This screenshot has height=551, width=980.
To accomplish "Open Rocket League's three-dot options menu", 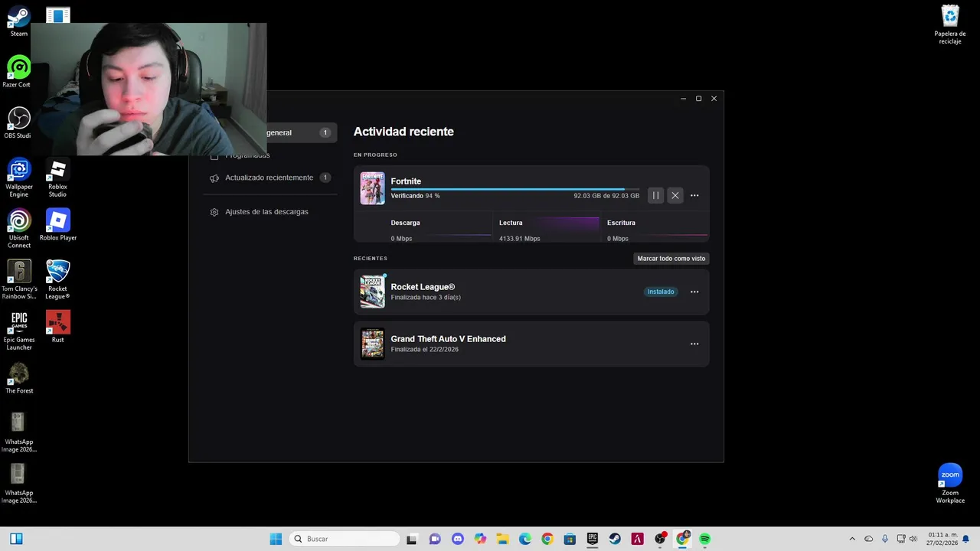I will (x=694, y=292).
